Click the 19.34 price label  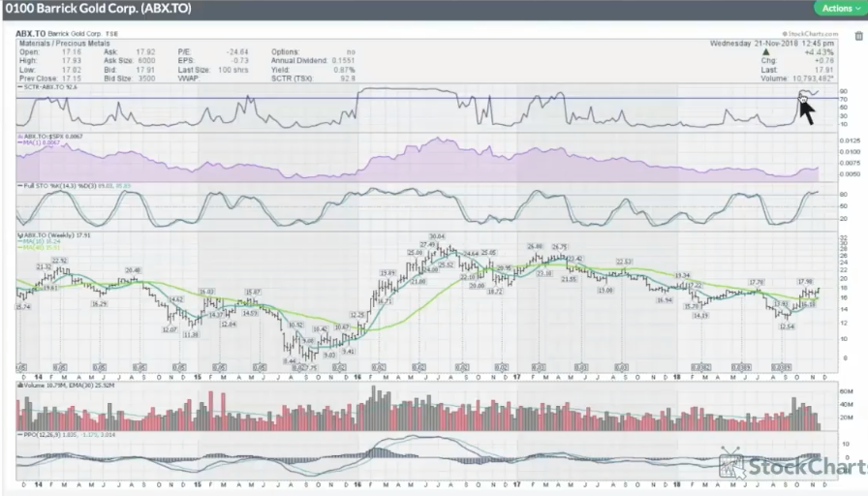coord(682,275)
